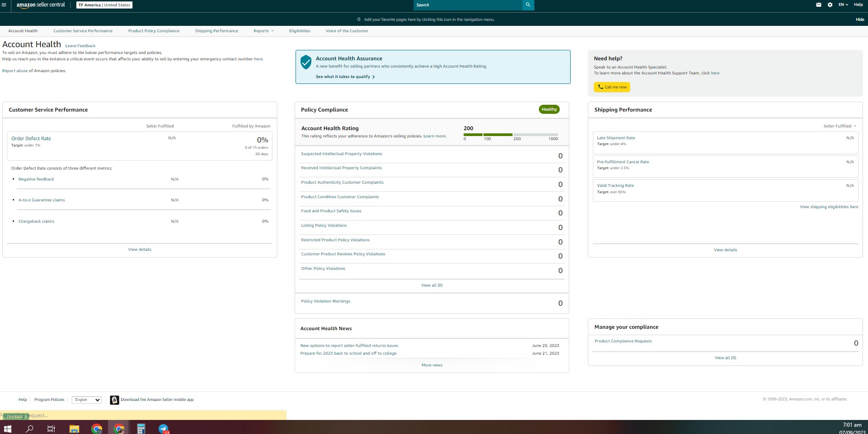Screen dimensions: 868x434
Task: Go to the Product Policy Compliance tab
Action: [154, 31]
